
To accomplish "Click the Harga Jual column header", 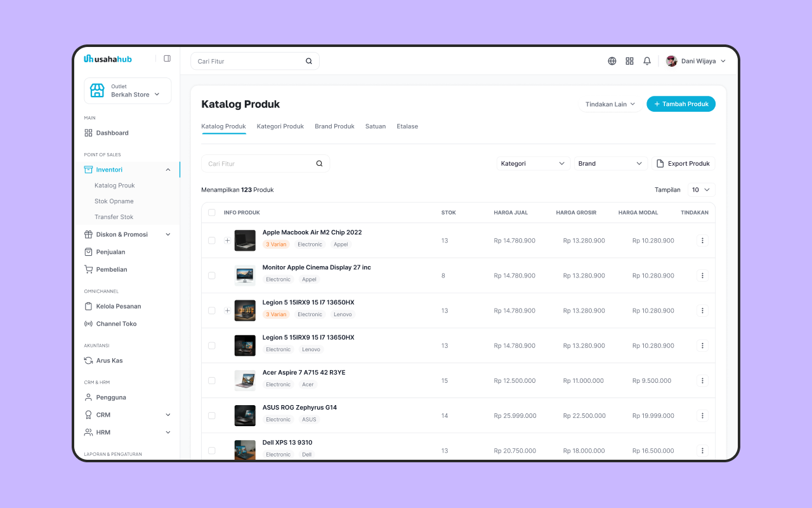I will 511,213.
